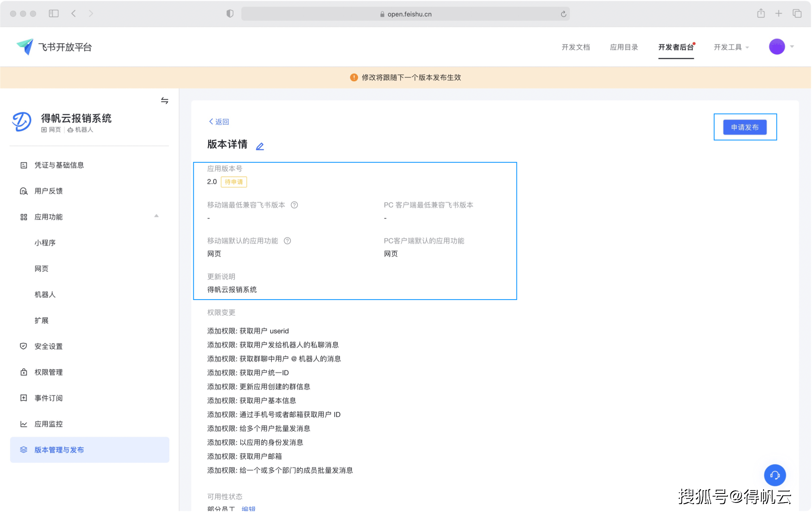Click permission line 更新应用创建的群信息
The height and width of the screenshot is (514, 812).
pos(258,386)
